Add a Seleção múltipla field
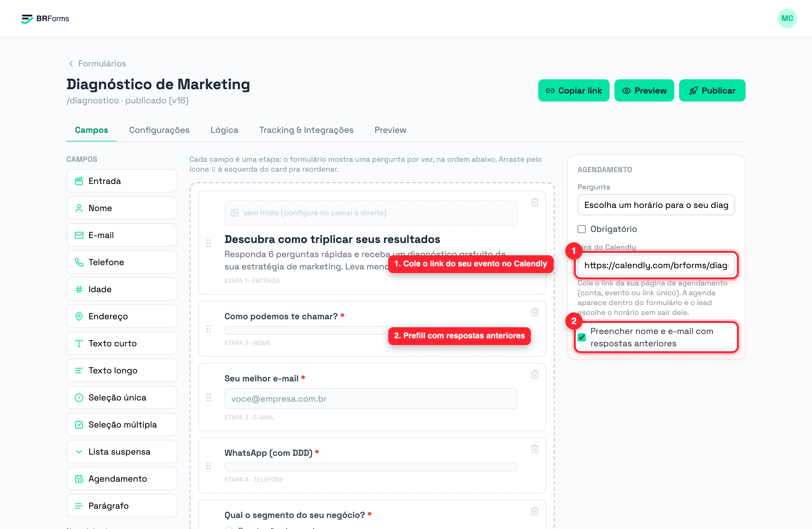Screen dimensions: 812x529 point(122,425)
